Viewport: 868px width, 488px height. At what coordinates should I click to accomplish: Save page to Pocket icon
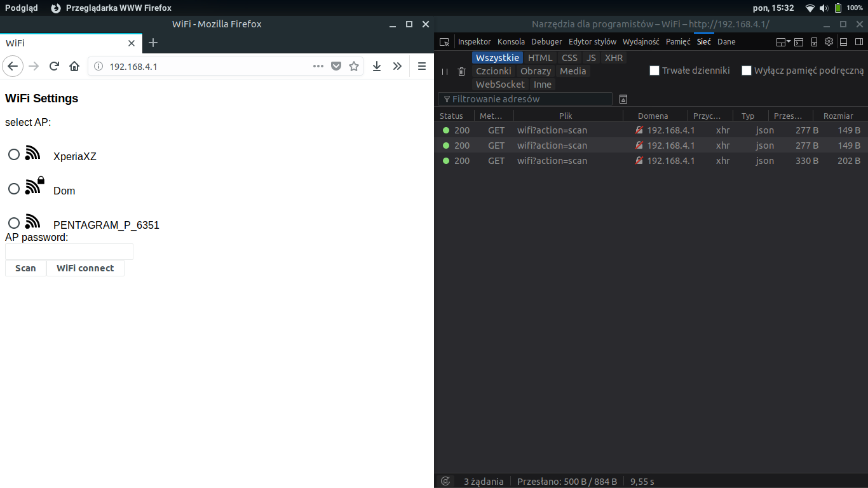click(x=336, y=66)
